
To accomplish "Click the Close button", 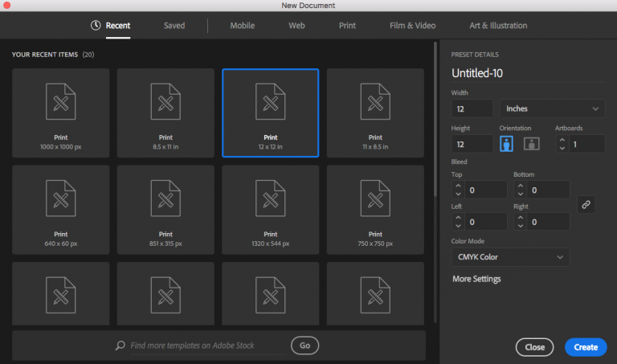I will 534,347.
